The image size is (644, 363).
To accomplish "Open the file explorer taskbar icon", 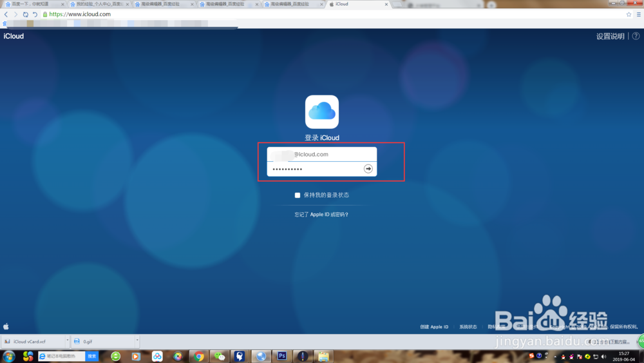I will [x=323, y=357].
